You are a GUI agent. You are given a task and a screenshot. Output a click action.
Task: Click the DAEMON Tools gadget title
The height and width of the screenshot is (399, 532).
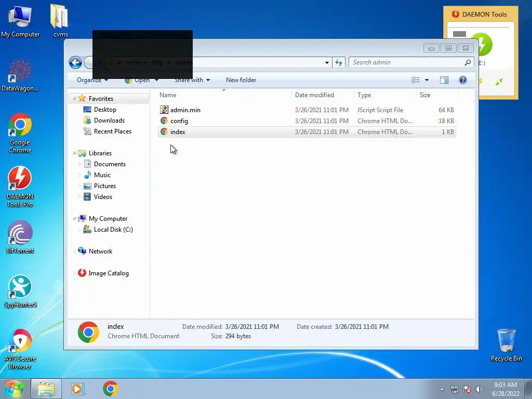(484, 14)
